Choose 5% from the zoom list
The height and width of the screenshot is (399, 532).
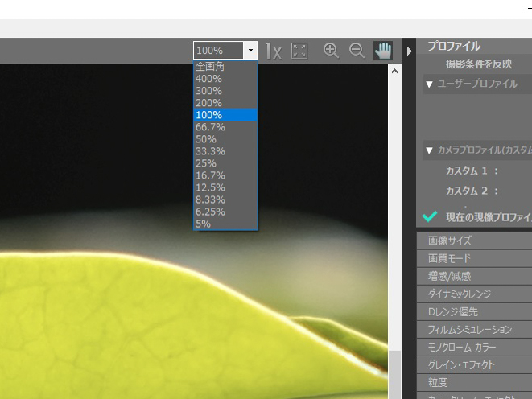pos(225,224)
